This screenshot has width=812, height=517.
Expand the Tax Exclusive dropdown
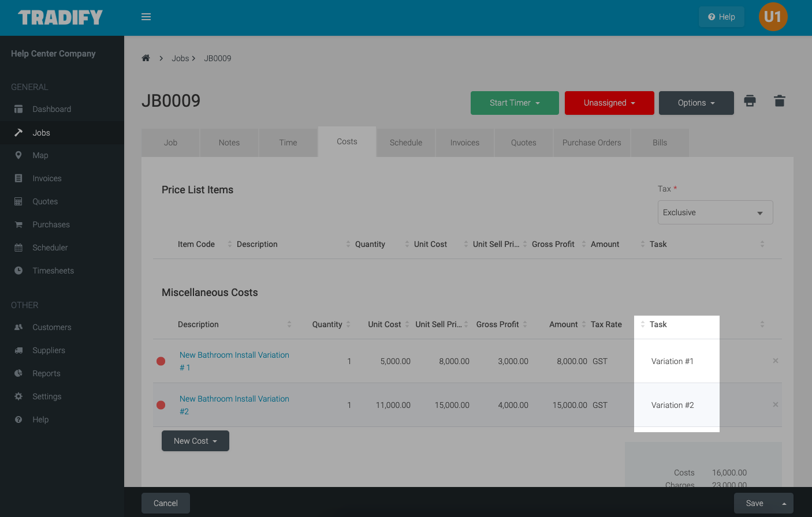pyautogui.click(x=715, y=212)
